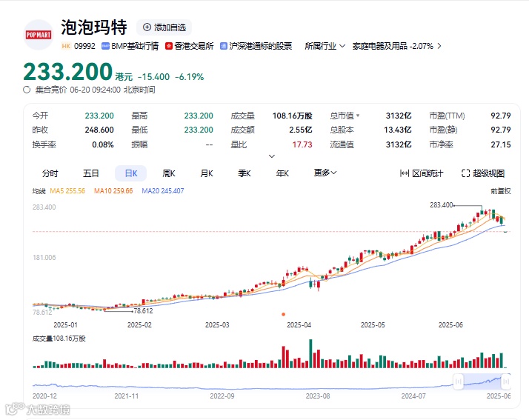
Task: Click the 市净率 27.15 value
Action: click(501, 144)
